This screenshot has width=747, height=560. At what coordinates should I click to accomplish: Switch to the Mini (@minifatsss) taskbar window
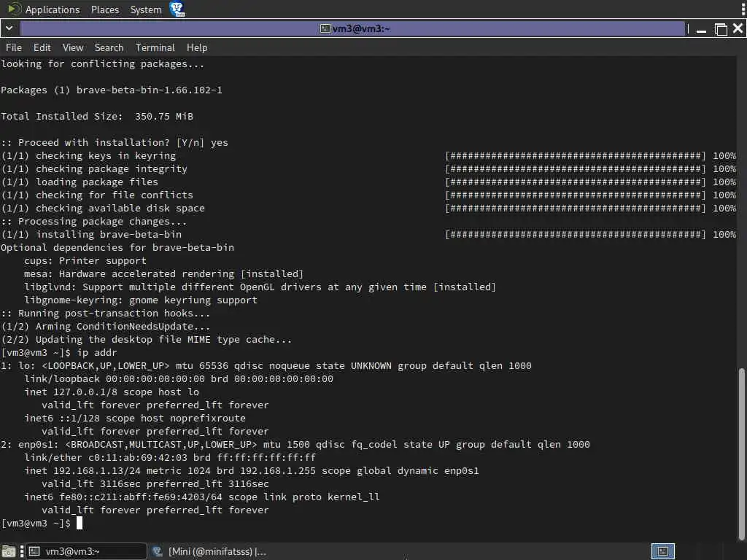click(209, 551)
